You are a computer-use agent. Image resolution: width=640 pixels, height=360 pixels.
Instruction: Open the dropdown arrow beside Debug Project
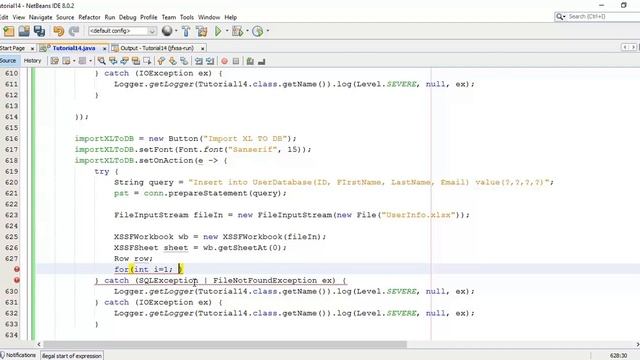coord(247,31)
